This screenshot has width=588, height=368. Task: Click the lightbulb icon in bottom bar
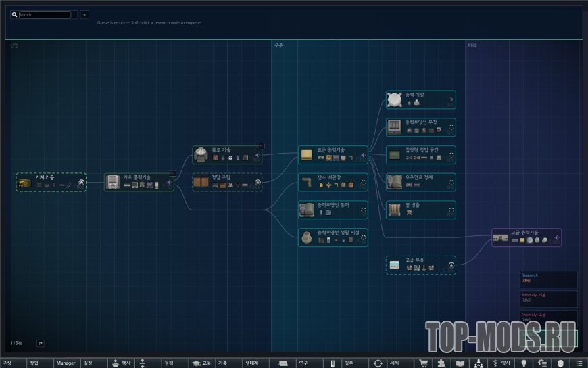click(x=524, y=363)
